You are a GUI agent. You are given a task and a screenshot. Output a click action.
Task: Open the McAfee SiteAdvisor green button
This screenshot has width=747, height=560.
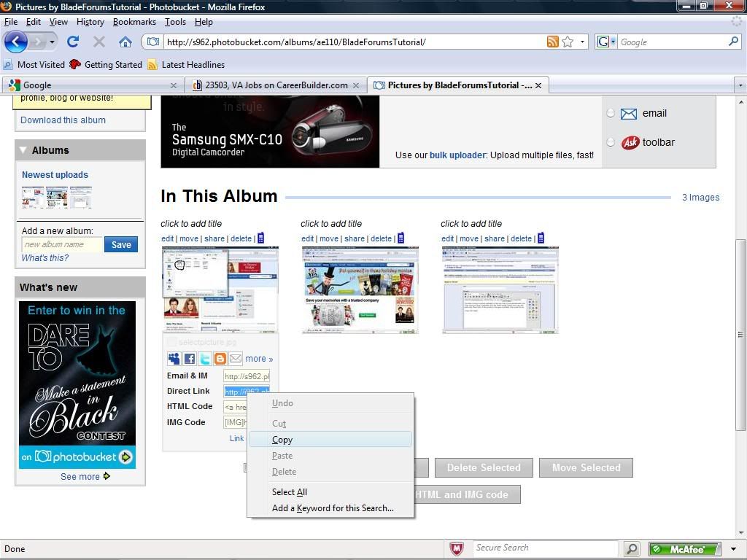tap(684, 549)
